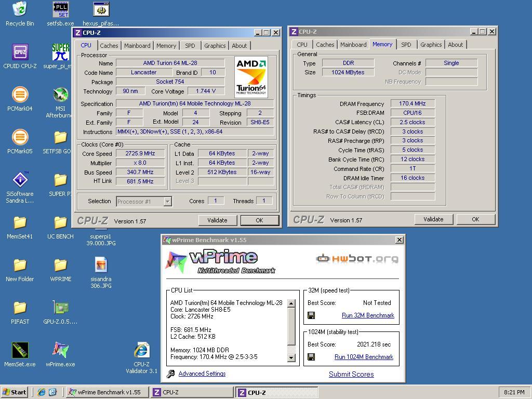Click the DRAM Frequency value 170.4 MHz
Screen dimensions: 532x399
(412, 103)
